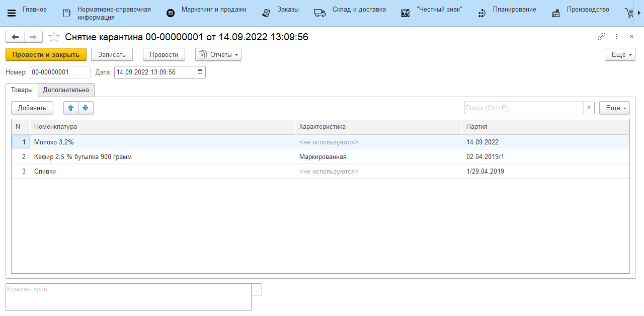Click the forward navigation arrow
Image resolution: width=644 pixels, height=316 pixels.
pos(33,37)
